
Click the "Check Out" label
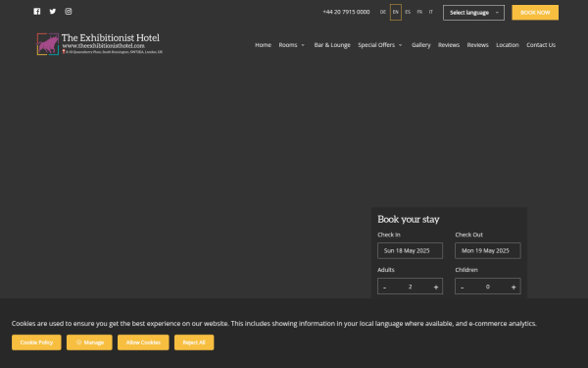[468, 235]
